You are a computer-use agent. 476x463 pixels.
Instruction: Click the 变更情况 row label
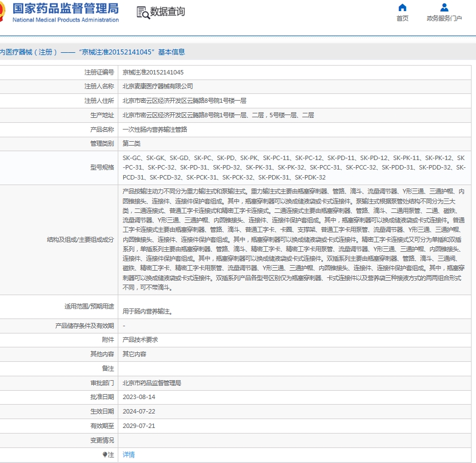coord(102,440)
